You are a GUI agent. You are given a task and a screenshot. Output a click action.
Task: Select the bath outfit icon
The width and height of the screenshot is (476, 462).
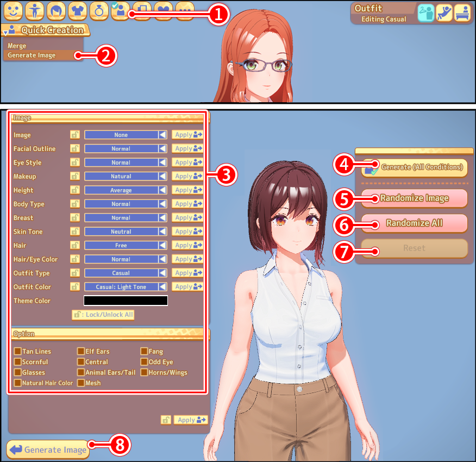click(462, 13)
